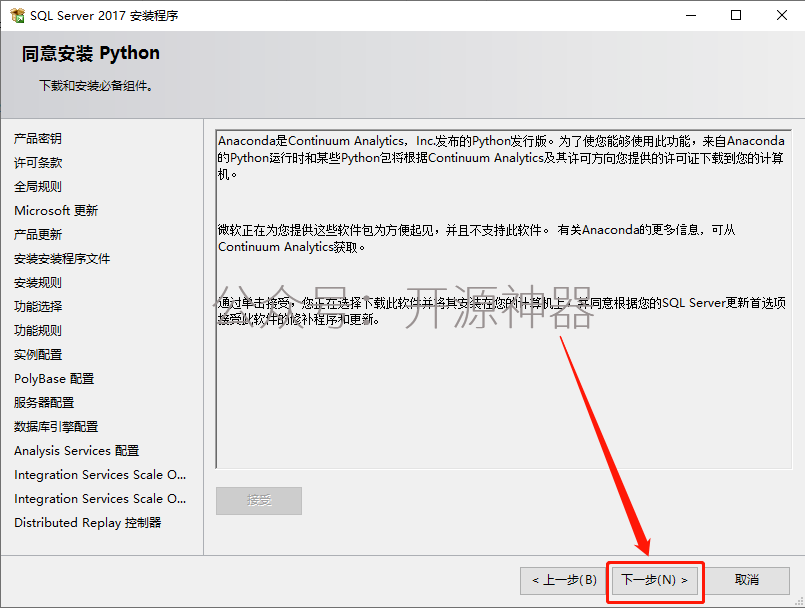This screenshot has width=805, height=608.
Task: Maximize the SQL Server 2017 setup window
Action: pos(736,15)
